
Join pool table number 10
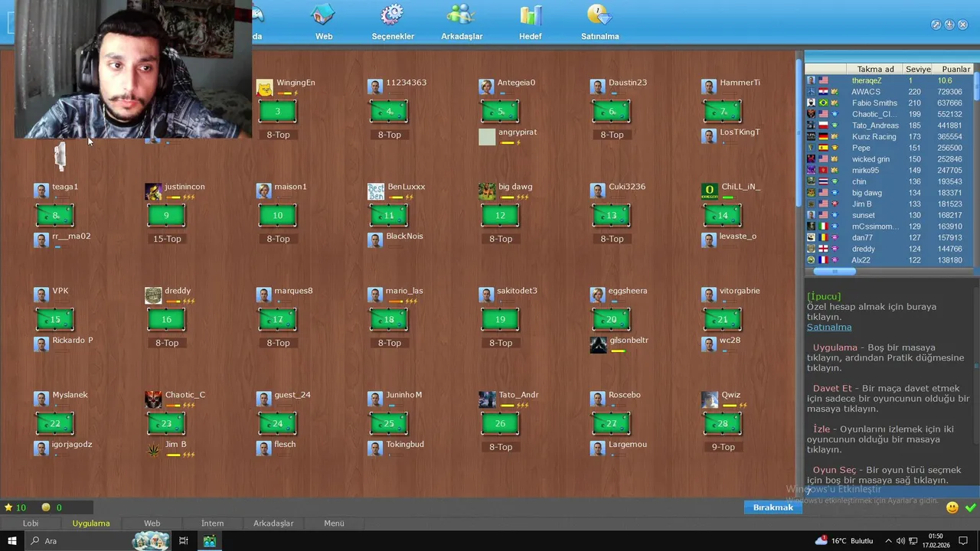(278, 216)
